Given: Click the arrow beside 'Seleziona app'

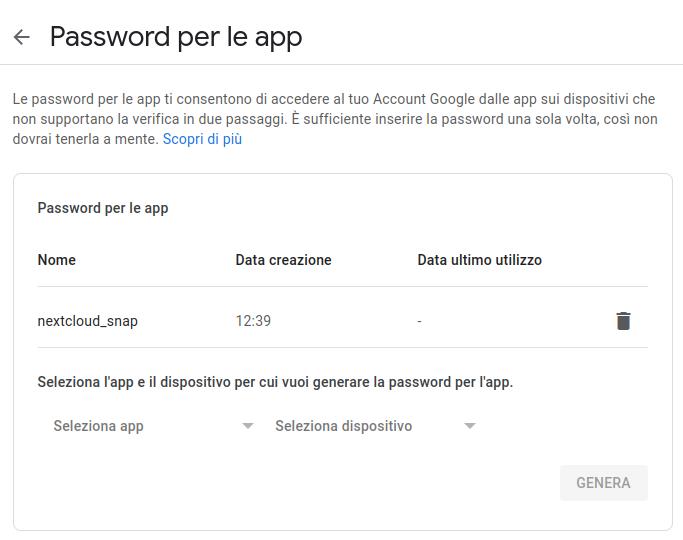Looking at the screenshot, I should [247, 426].
